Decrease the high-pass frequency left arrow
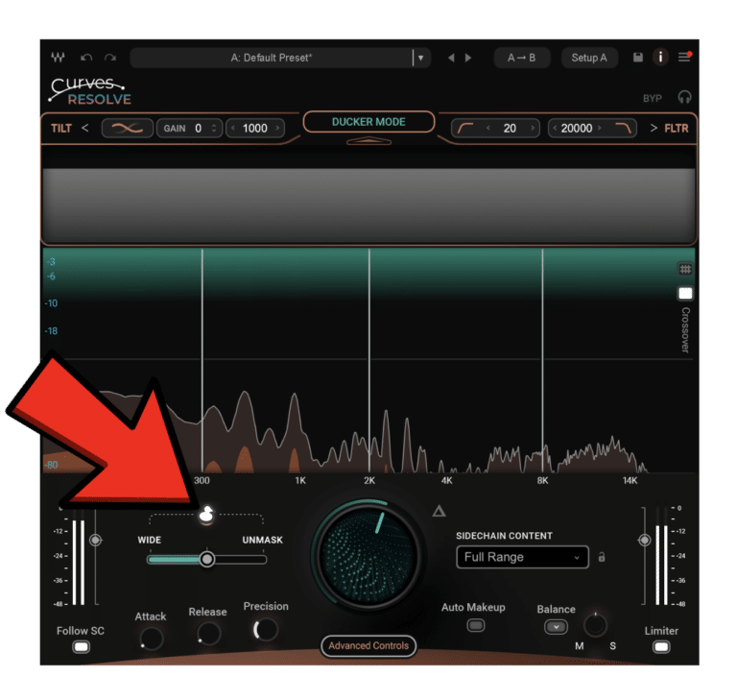Viewport: 737px width, 700px height. tap(488, 128)
